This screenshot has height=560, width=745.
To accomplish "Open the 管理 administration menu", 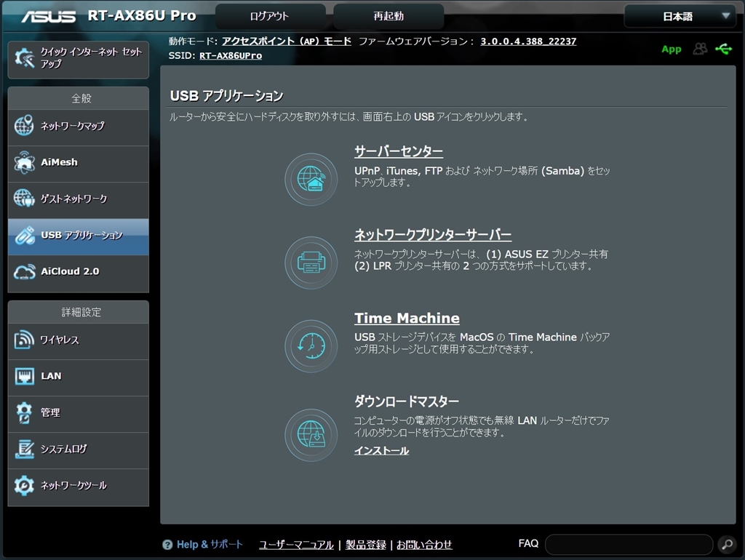I will coord(79,413).
